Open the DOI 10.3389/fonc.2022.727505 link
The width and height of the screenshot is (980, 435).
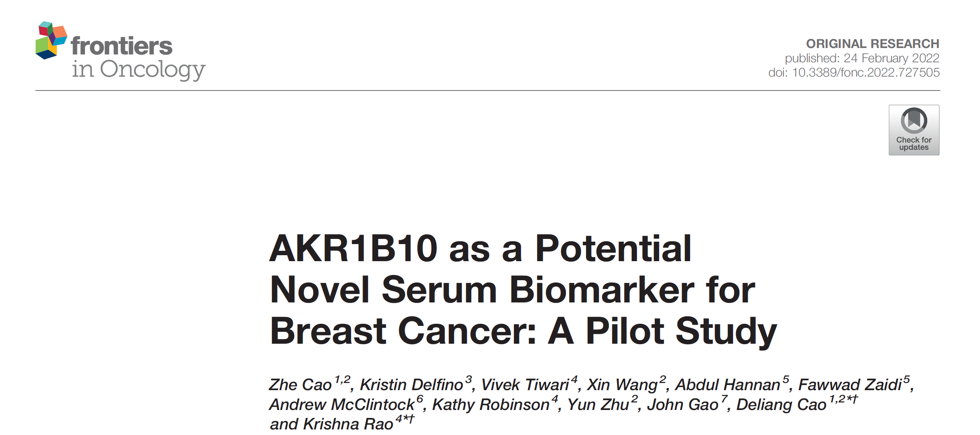[x=866, y=73]
